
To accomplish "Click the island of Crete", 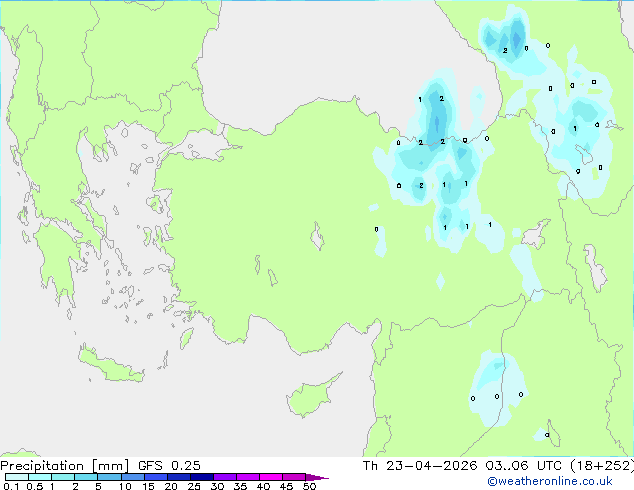I will pyautogui.click(x=112, y=366).
